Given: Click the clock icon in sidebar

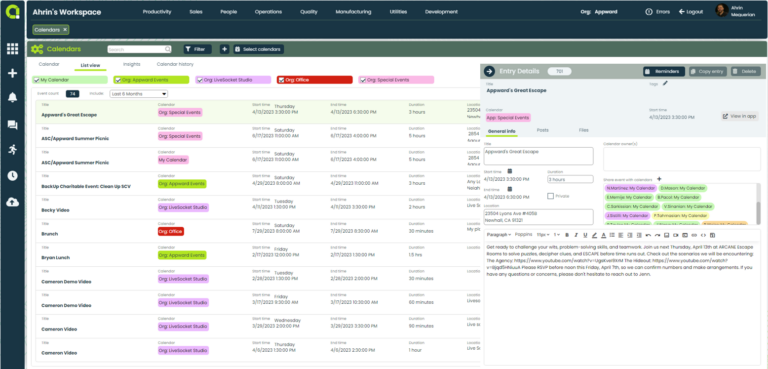Looking at the screenshot, I should point(12,176).
